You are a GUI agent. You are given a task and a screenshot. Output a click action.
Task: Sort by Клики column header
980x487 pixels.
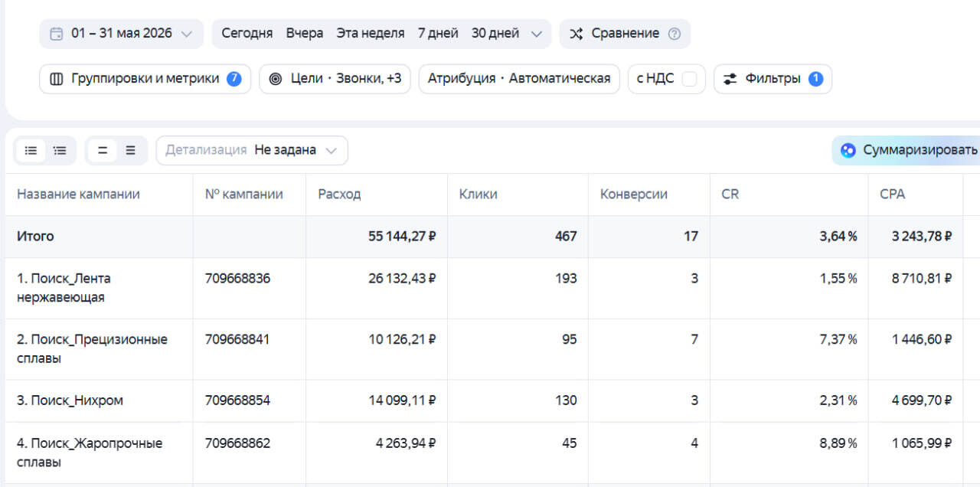point(478,194)
